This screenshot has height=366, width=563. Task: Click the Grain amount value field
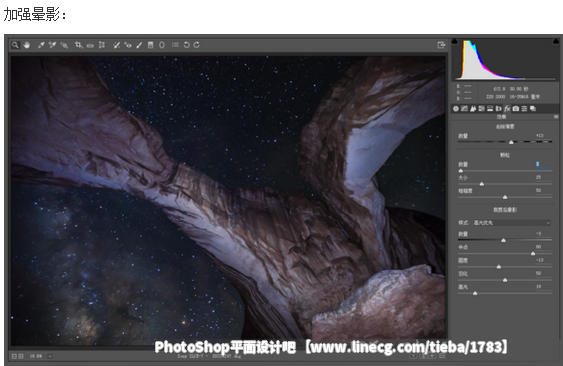[543, 164]
